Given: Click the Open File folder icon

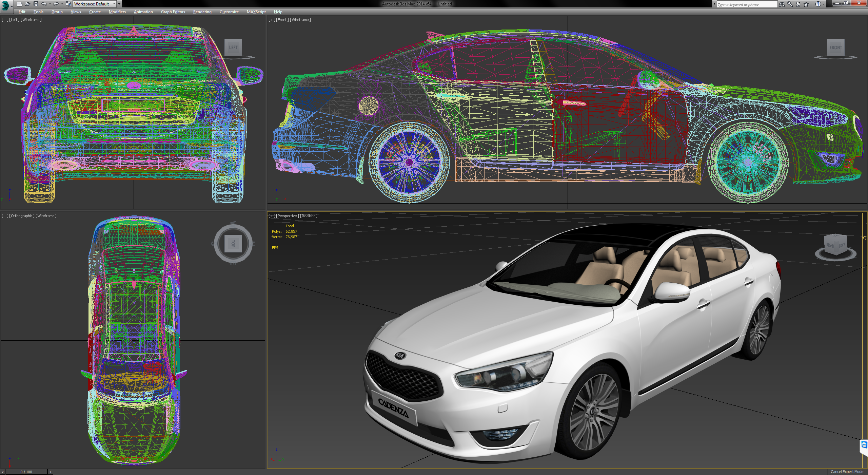Looking at the screenshot, I should click(27, 4).
